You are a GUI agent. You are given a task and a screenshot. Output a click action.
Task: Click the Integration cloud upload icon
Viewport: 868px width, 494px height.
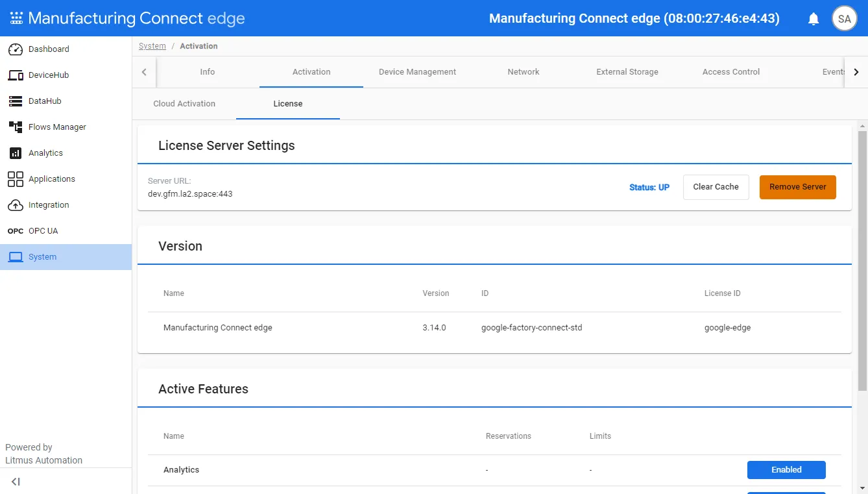[16, 205]
